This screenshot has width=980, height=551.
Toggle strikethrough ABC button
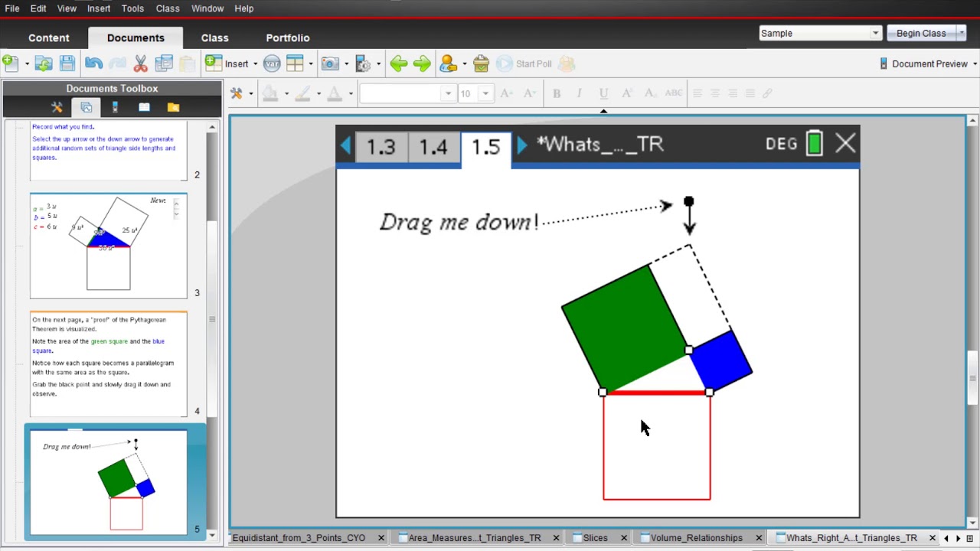pos(674,93)
